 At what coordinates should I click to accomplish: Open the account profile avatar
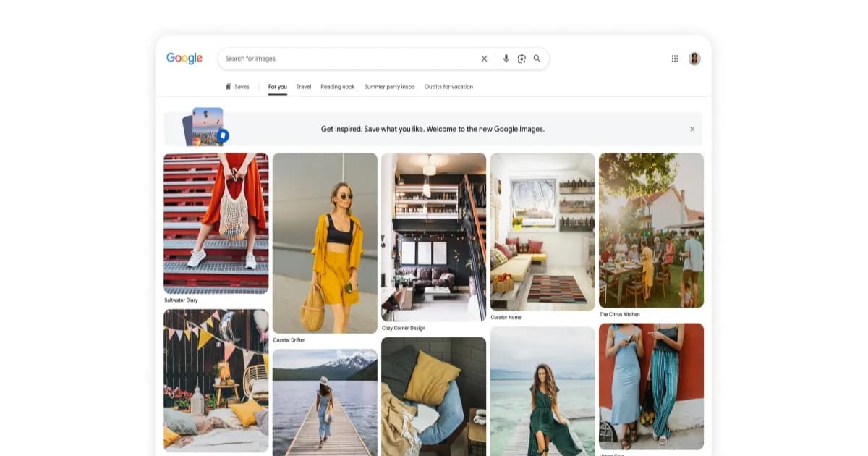(694, 59)
